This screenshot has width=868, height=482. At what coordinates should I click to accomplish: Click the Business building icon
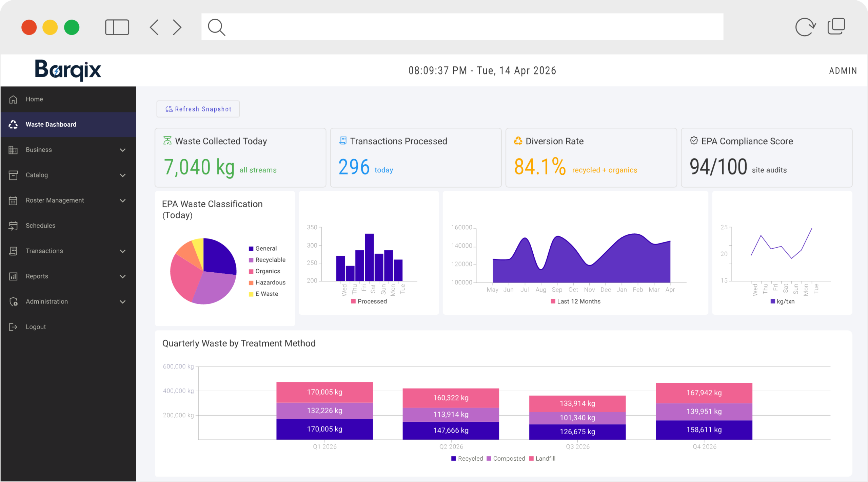[13, 150]
